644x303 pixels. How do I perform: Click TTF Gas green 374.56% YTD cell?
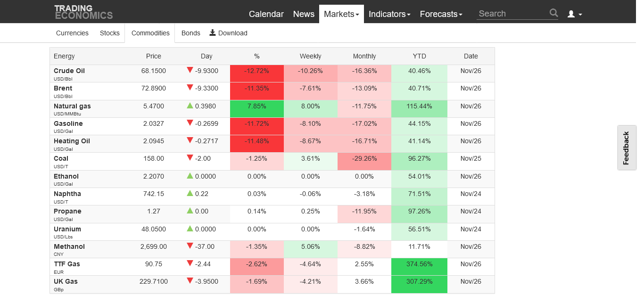pyautogui.click(x=419, y=264)
